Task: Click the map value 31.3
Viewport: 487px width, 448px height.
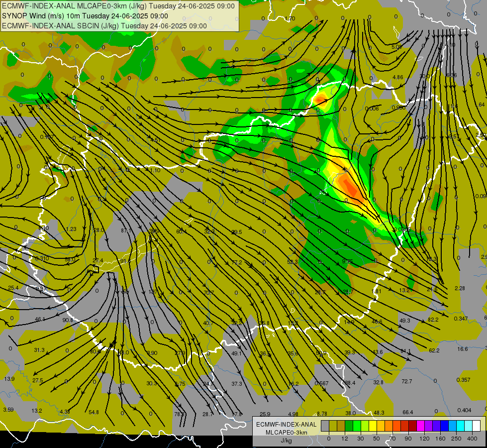Action: pos(39,350)
